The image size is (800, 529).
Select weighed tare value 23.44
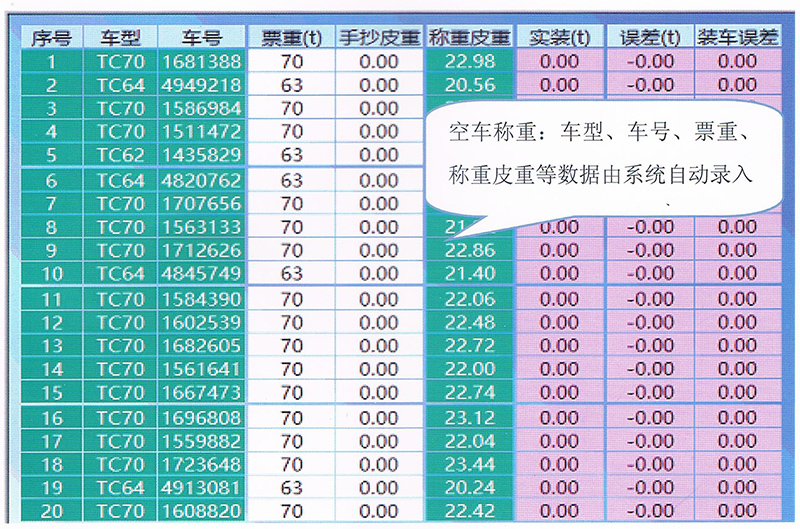coord(469,464)
